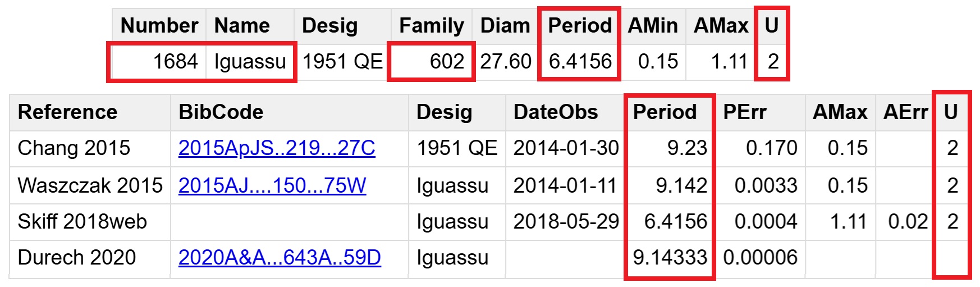The height and width of the screenshot is (287, 980).
Task: Click the 9.14333 period value
Action: coord(670,258)
